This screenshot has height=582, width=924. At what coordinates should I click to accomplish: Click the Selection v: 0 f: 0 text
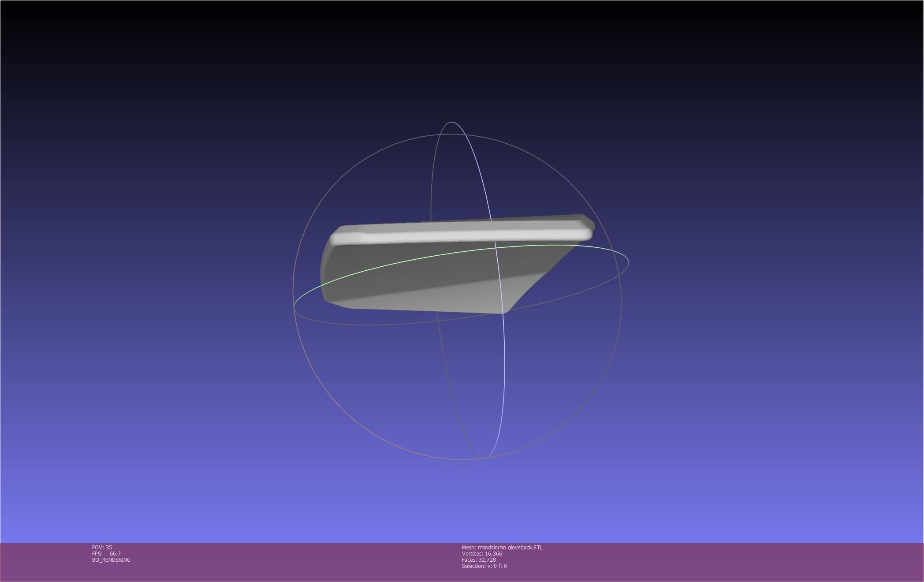[x=484, y=566]
